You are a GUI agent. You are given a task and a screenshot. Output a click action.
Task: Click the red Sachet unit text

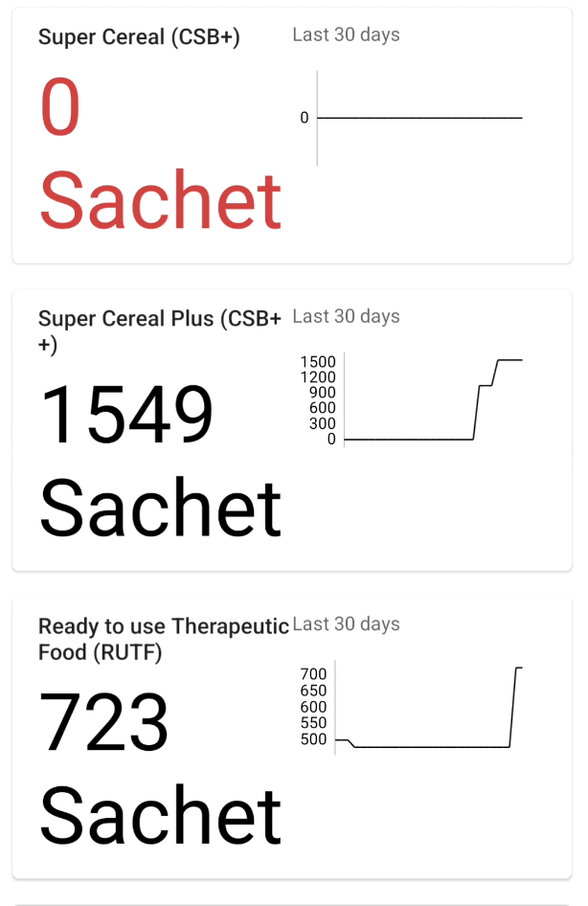pos(160,200)
